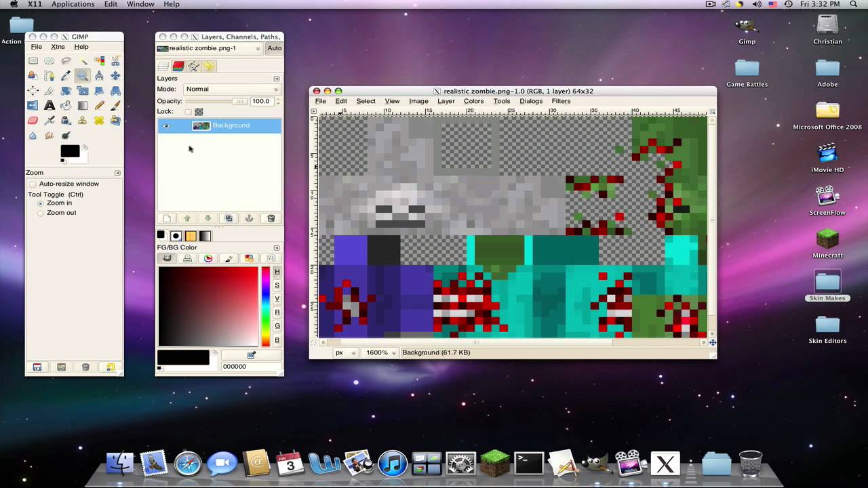Click the screen color picker button
Image resolution: width=868 pixels, height=488 pixels.
[251, 355]
